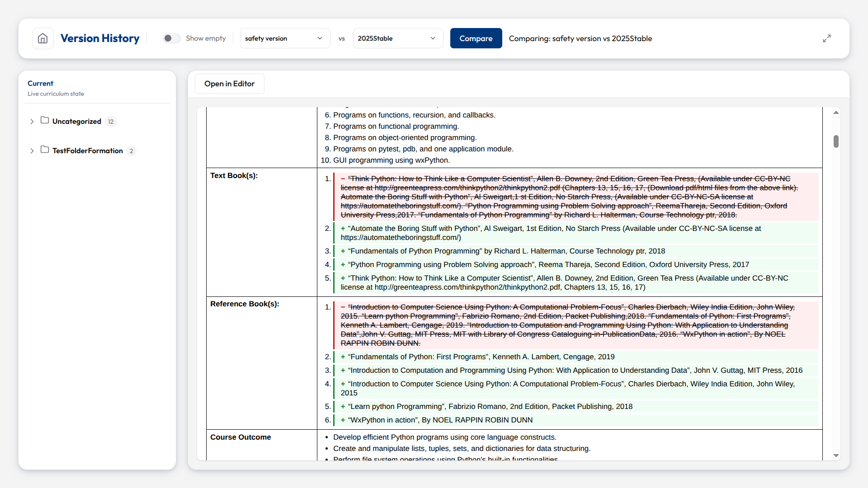
Task: Click the Compare button
Action: [x=476, y=38]
